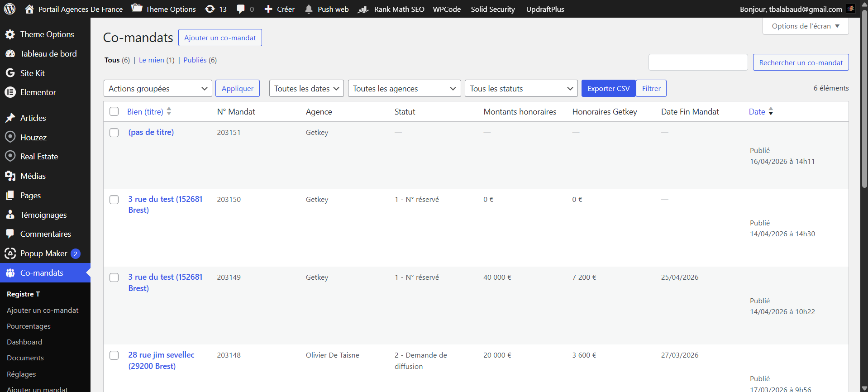This screenshot has height=392, width=868.
Task: Click the Appliquer button
Action: point(238,88)
